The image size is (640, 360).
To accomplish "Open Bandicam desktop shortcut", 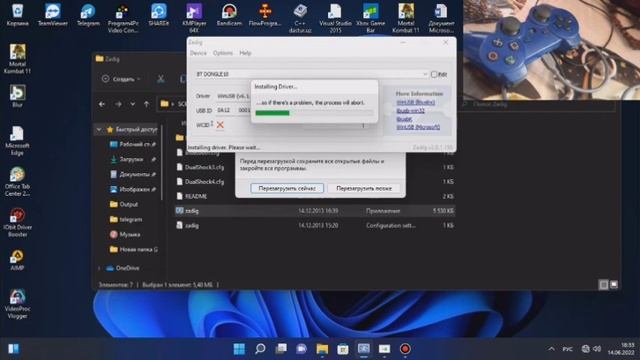I will coord(229,15).
